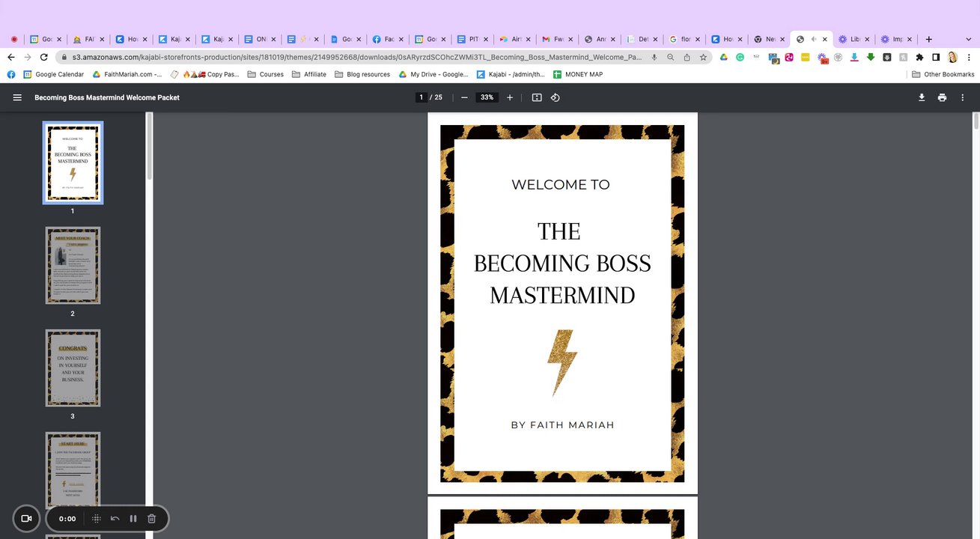Screen dimensions: 980x539
Task: Close the active PDF tab
Action: 825,39
